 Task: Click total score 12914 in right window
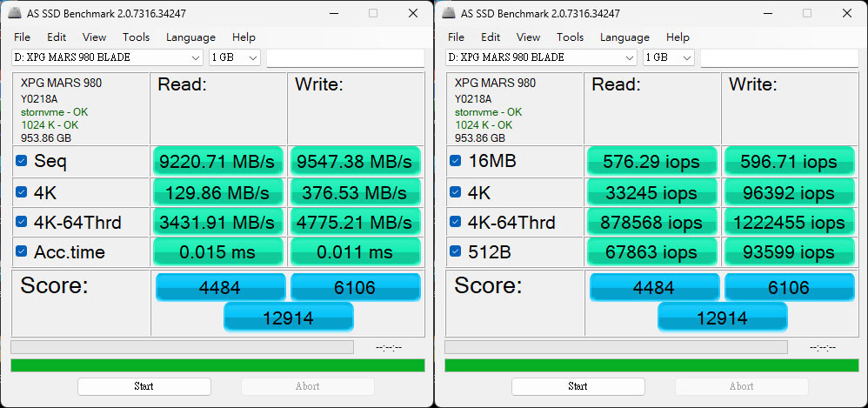coord(723,318)
